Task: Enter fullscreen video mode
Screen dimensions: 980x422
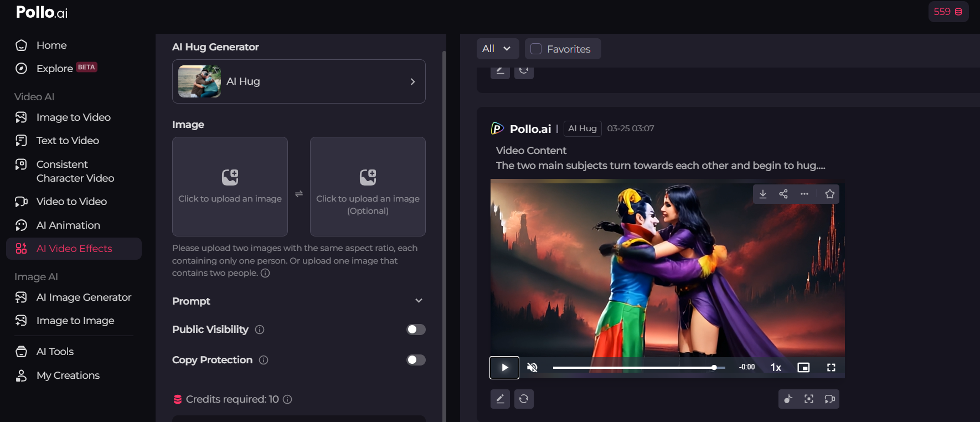Action: pyautogui.click(x=831, y=367)
